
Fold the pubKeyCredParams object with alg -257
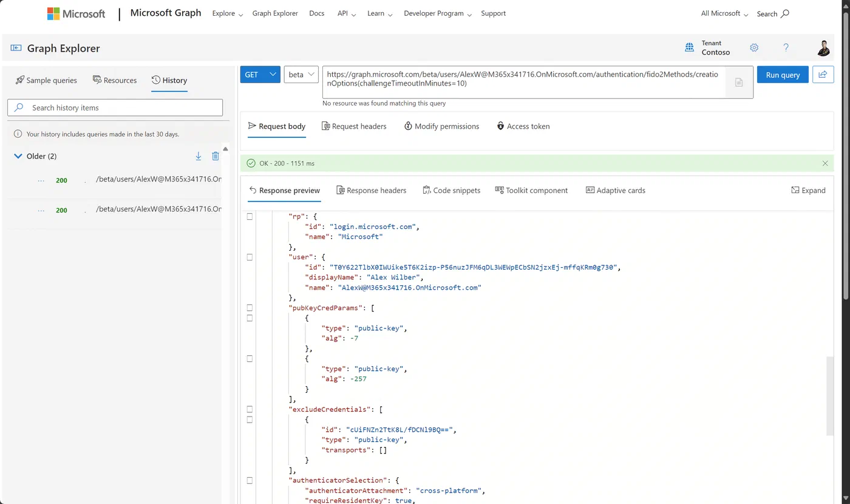click(250, 358)
